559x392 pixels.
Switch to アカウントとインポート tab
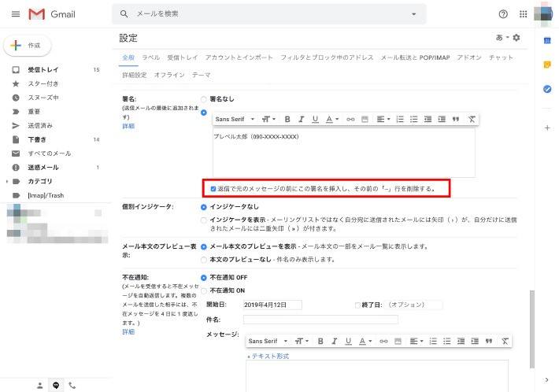pyautogui.click(x=239, y=57)
